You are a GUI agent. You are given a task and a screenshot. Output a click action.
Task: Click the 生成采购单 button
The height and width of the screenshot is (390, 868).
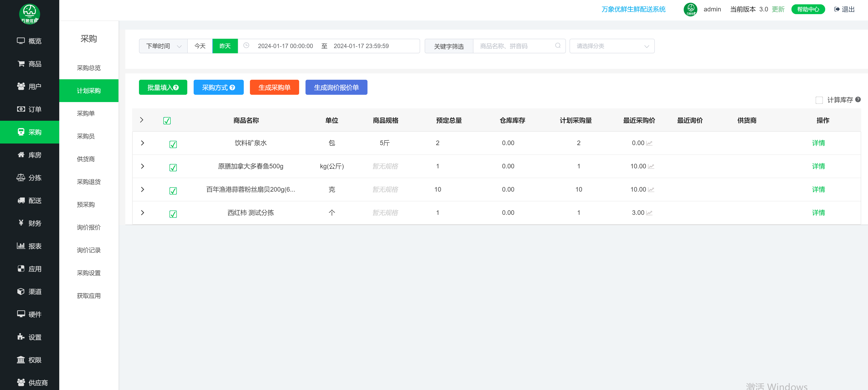point(274,87)
